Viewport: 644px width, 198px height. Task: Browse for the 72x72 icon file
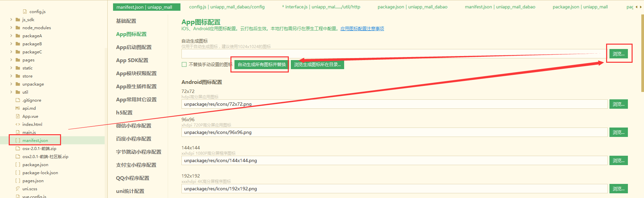[619, 104]
